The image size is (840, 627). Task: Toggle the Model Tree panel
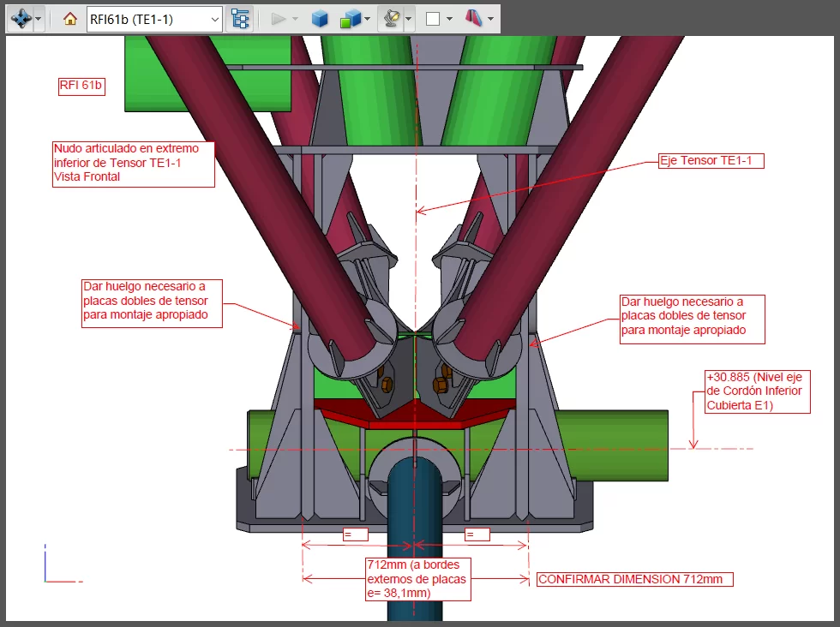[x=241, y=19]
